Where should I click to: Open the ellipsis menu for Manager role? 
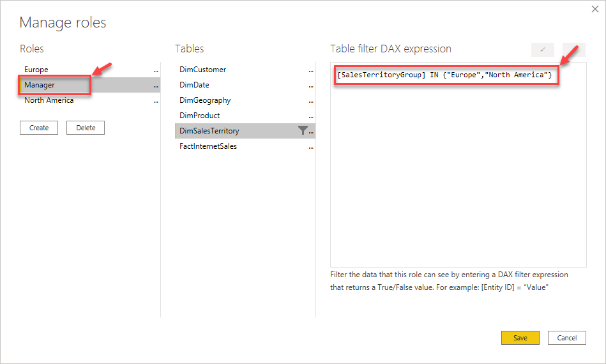(x=156, y=86)
